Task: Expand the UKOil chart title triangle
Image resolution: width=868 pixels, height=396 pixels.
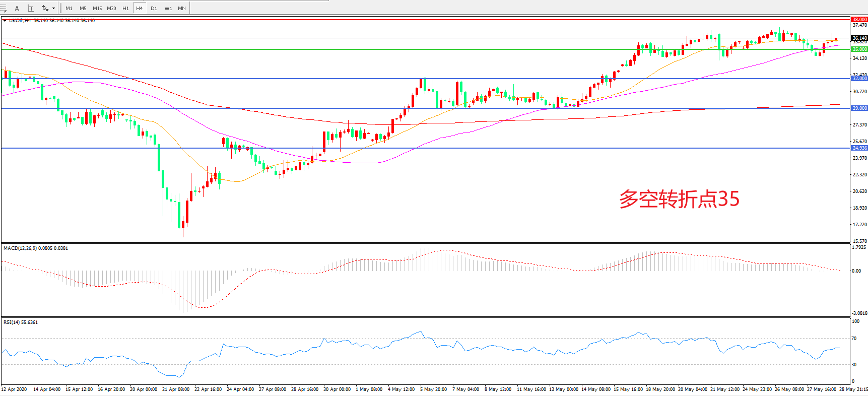Action: (5, 21)
